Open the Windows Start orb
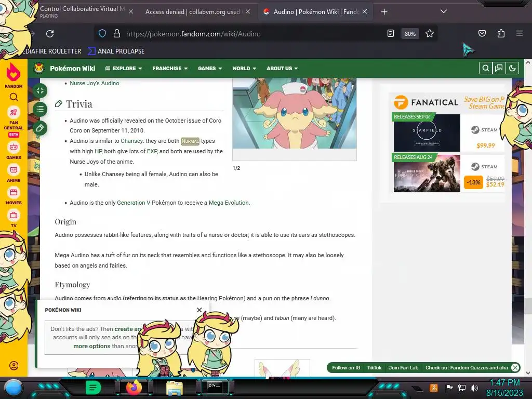This screenshot has height=399, width=532. 14,388
